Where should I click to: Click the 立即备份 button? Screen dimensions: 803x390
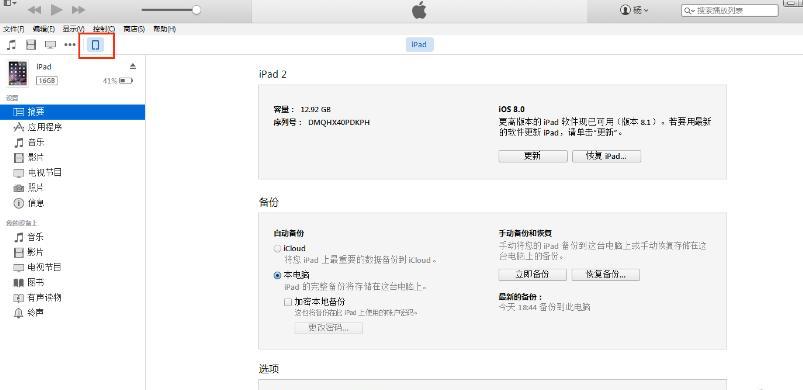coord(533,274)
